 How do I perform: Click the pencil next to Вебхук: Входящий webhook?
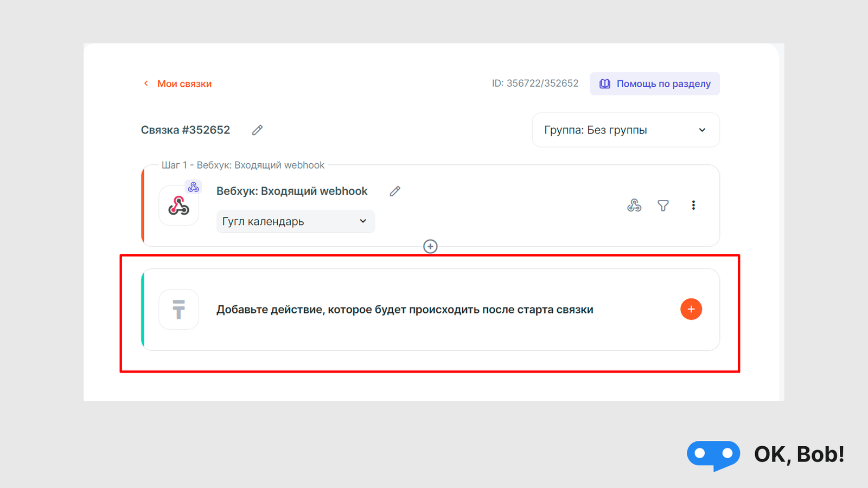(x=395, y=191)
